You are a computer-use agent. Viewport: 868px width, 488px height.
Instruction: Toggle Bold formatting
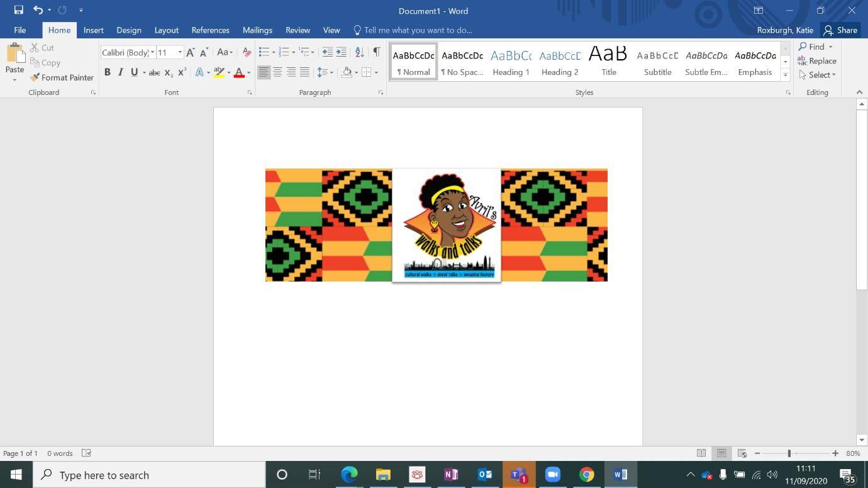(x=108, y=72)
